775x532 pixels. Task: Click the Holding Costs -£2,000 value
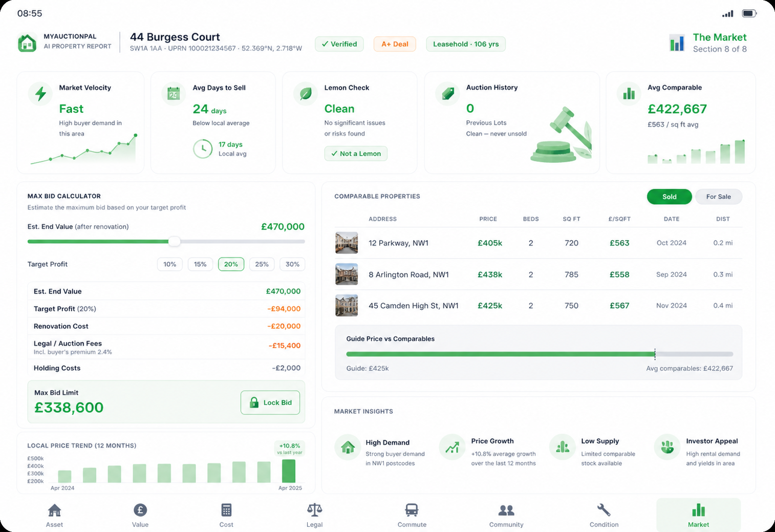286,368
